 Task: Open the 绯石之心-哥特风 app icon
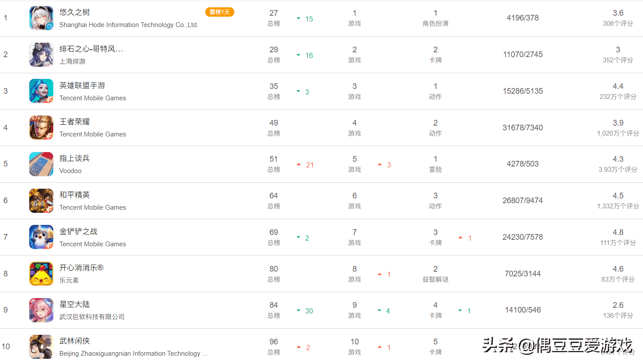[x=41, y=54]
